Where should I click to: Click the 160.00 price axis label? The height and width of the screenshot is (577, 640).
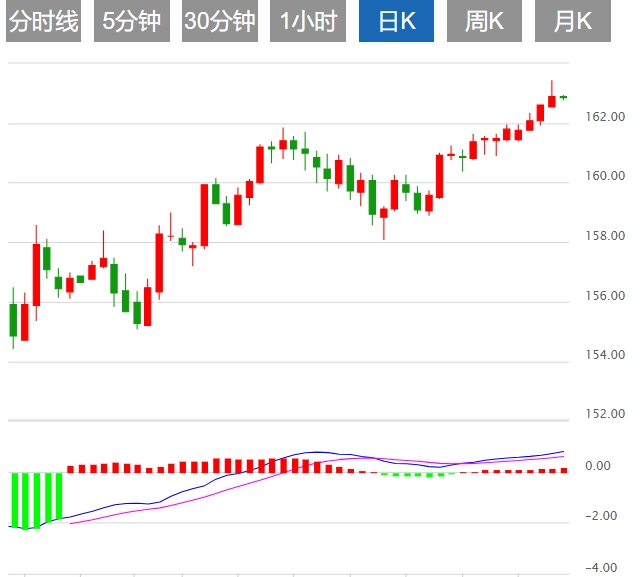coord(603,176)
